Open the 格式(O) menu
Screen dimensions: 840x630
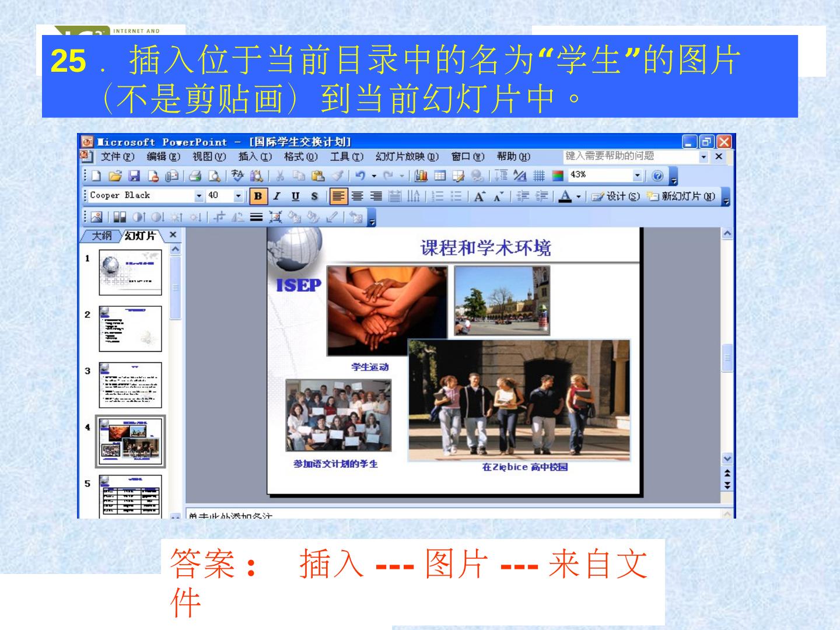tap(300, 157)
